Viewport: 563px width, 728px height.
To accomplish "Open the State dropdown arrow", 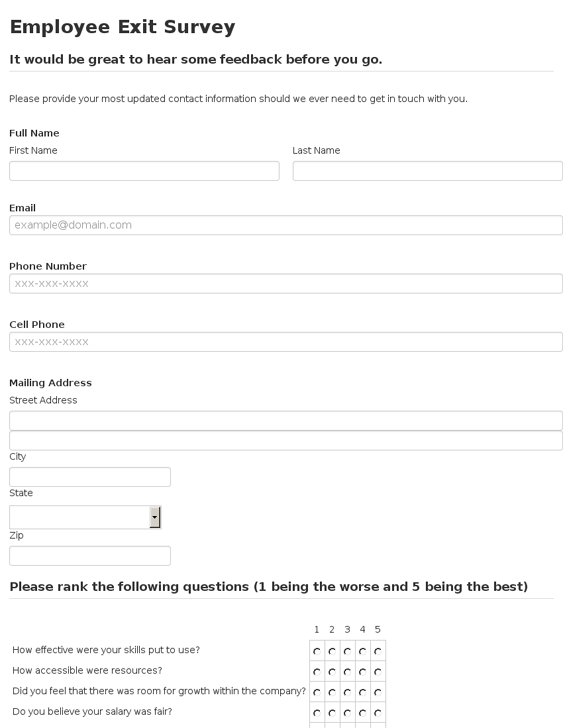I will pos(155,517).
